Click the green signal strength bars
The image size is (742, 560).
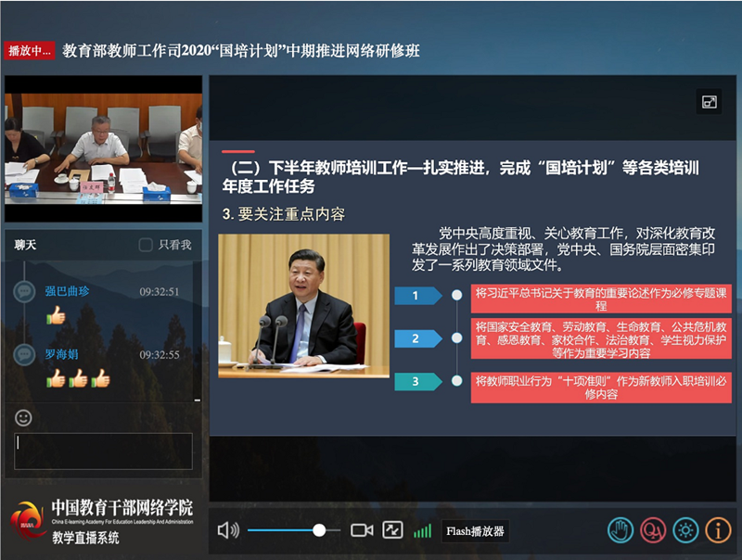[423, 530]
